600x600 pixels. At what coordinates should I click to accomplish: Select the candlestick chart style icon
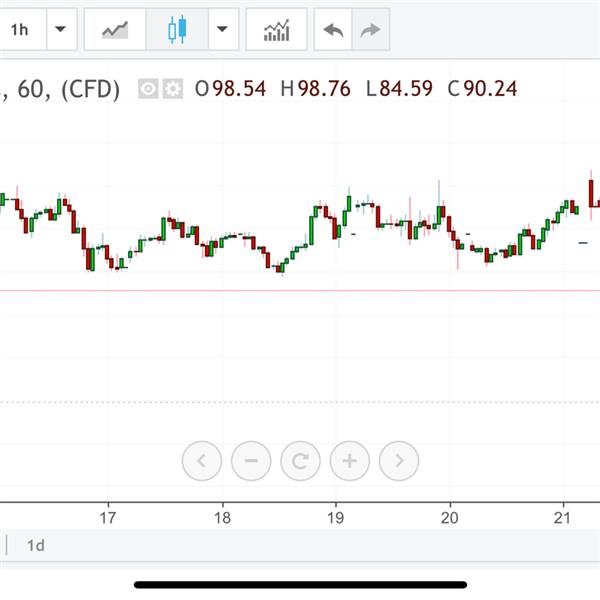click(x=177, y=30)
